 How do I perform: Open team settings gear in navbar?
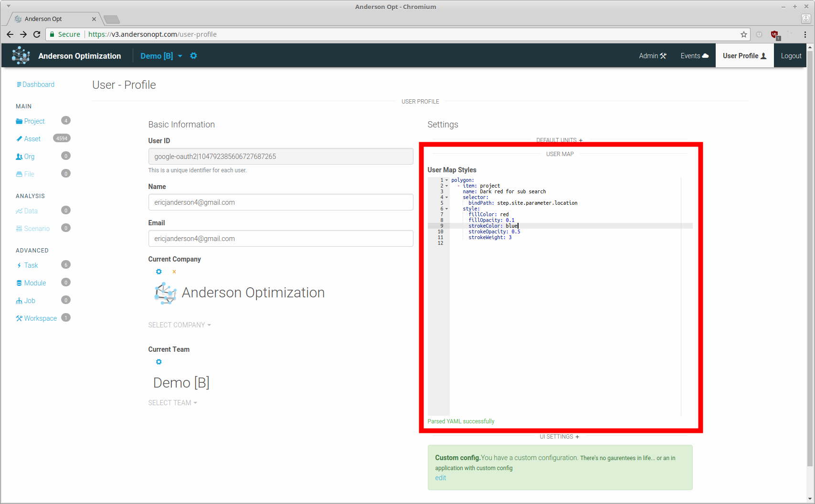click(x=193, y=56)
